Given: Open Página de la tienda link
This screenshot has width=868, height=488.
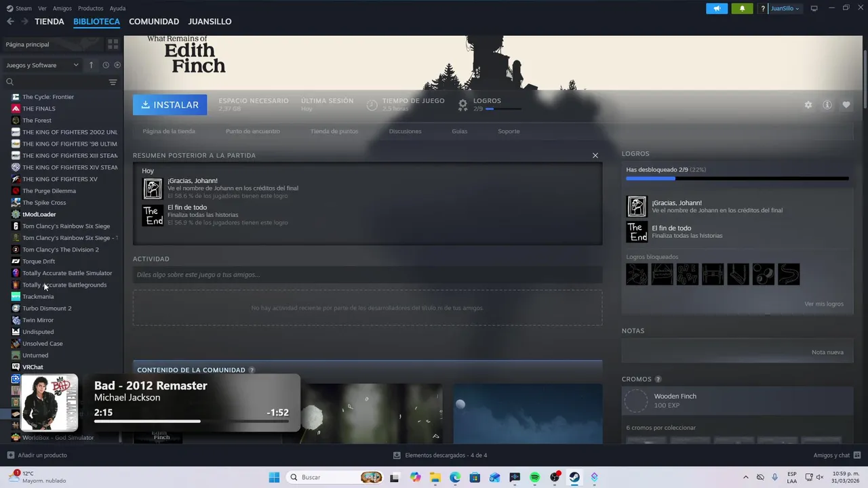Looking at the screenshot, I should (x=169, y=131).
